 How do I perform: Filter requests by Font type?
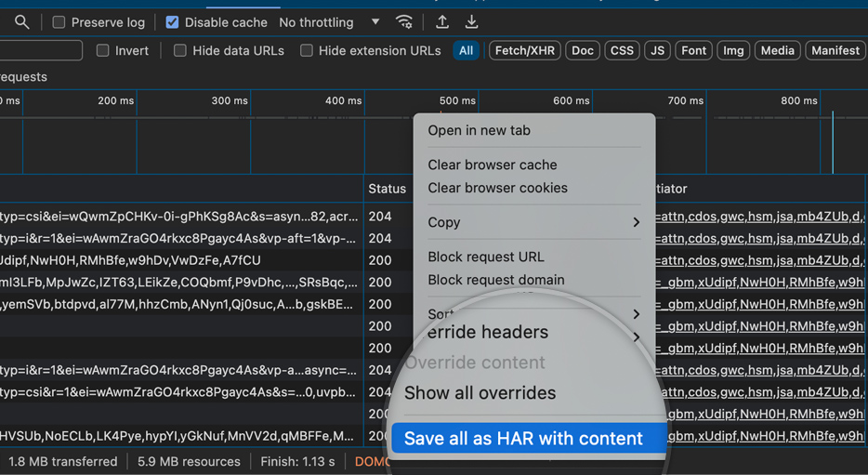coord(693,50)
